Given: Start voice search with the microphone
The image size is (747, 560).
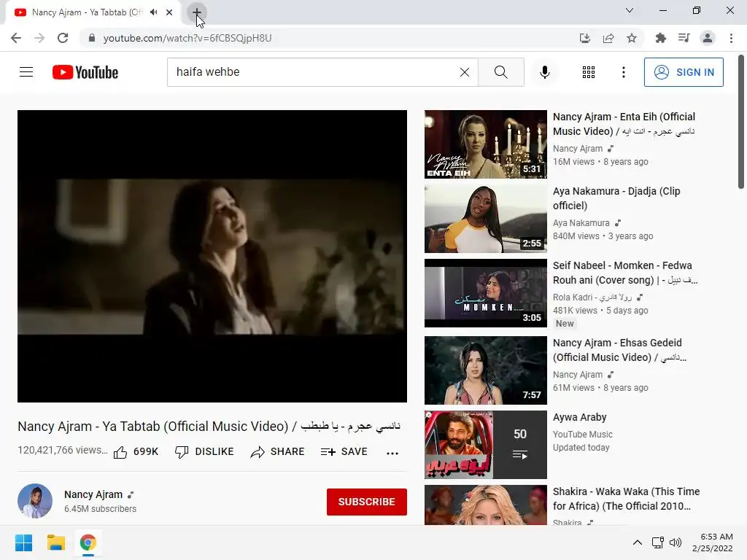Looking at the screenshot, I should 544,72.
